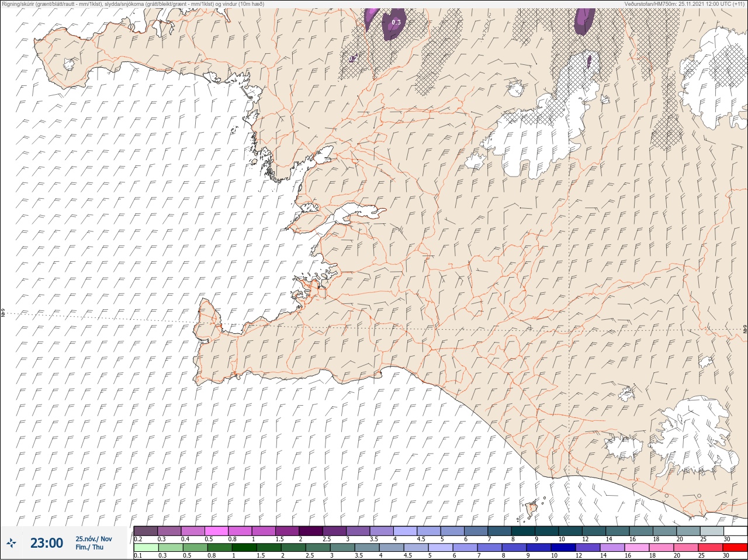The width and height of the screenshot is (748, 560).
Task: Pick the bottom-row crimson swatch labeled 25
Action: [x=710, y=548]
